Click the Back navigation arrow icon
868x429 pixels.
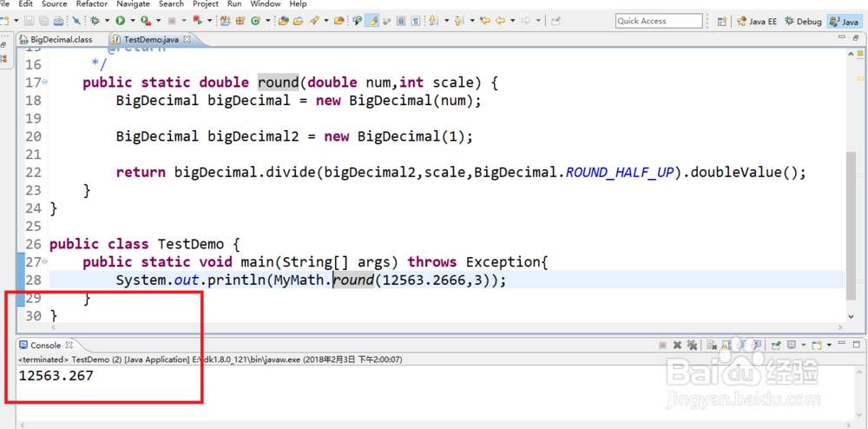coord(501,21)
